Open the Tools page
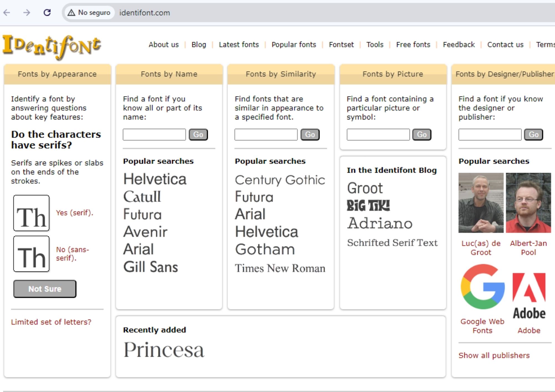Viewport: 555px width, 392px height. (375, 45)
